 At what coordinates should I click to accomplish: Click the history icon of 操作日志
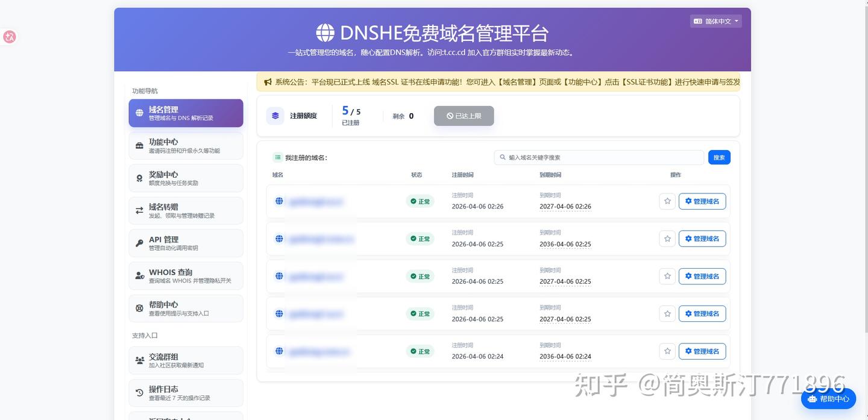[x=139, y=393]
